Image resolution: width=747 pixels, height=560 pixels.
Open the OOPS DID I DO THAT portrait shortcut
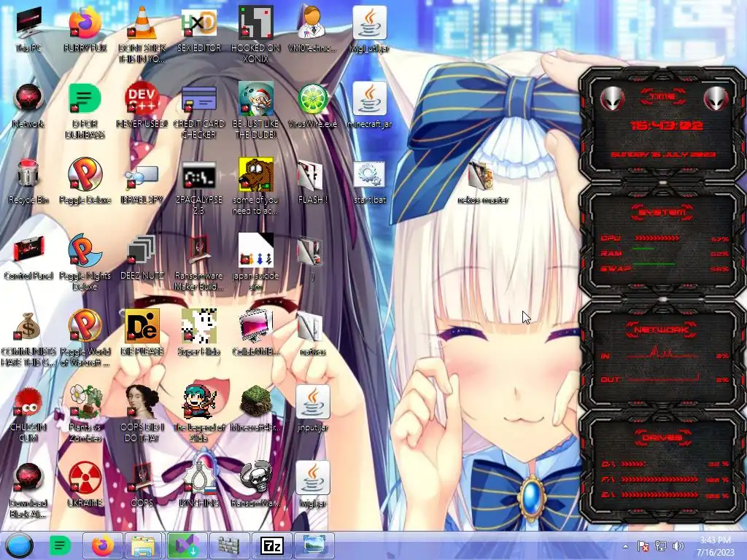pyautogui.click(x=142, y=413)
